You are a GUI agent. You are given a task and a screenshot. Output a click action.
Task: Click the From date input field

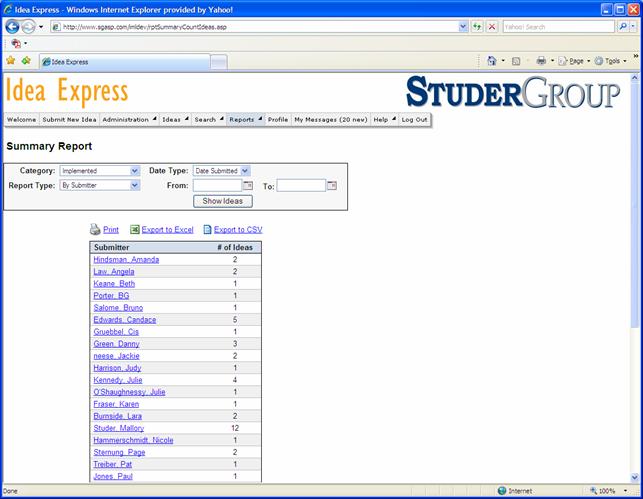point(217,185)
